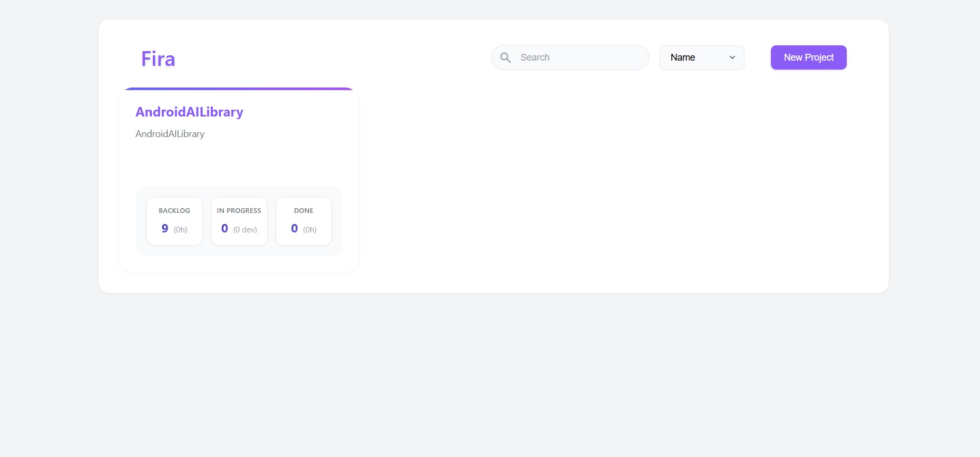Select the Done stat box
The height and width of the screenshot is (457, 980).
point(303,221)
